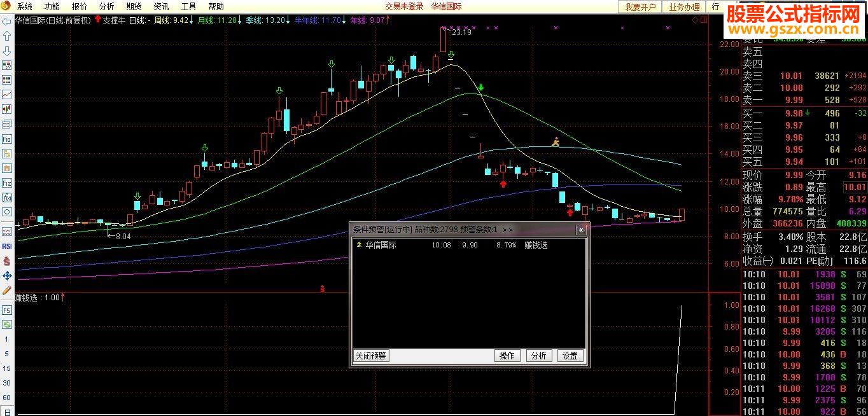
Task: Click the diamond icon at chart top-right
Action: click(x=696, y=20)
